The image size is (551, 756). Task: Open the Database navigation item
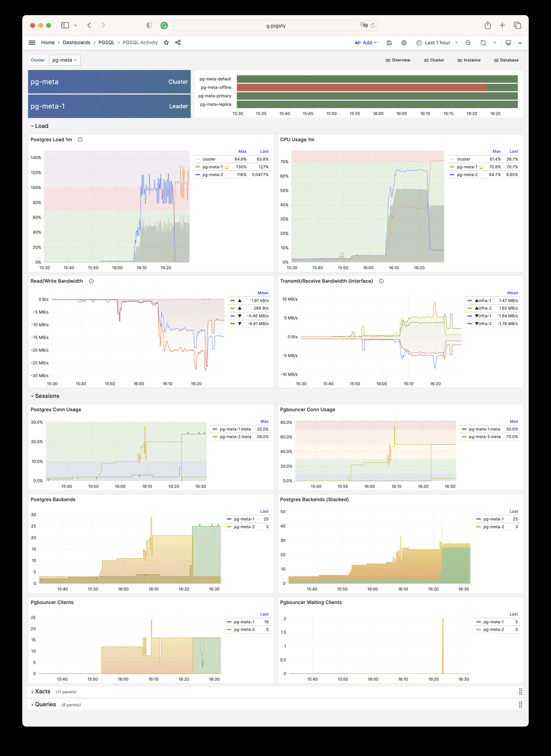(x=506, y=60)
